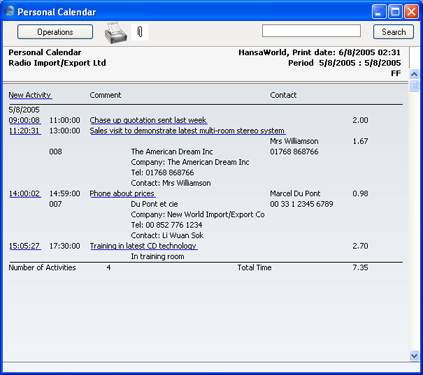Click the 'FF' user code in header
The width and height of the screenshot is (423, 375).
396,73
